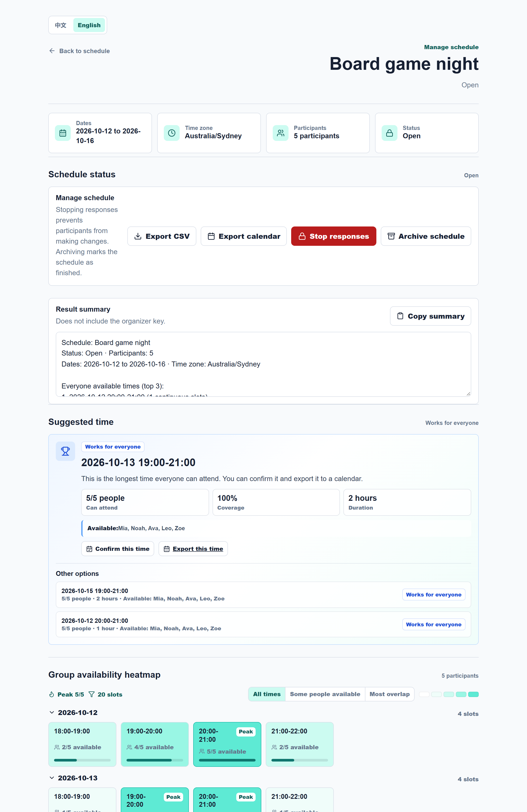This screenshot has width=527, height=812.
Task: Click the red Stop responses button
Action: [334, 236]
